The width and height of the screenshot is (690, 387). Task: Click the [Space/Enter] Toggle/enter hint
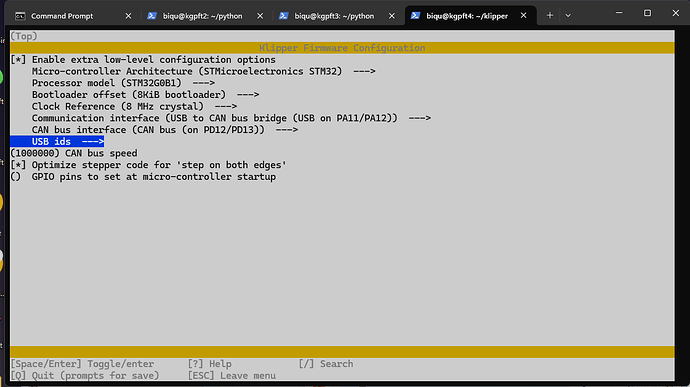82,364
